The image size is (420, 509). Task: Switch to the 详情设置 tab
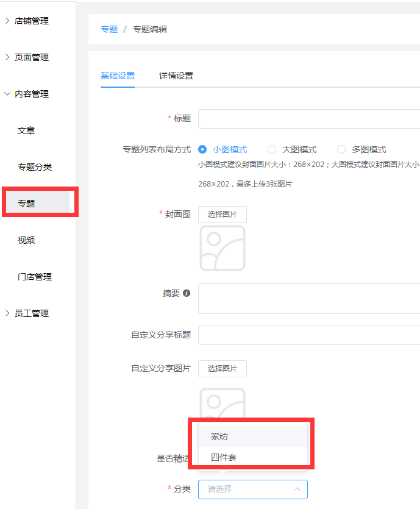pos(176,76)
